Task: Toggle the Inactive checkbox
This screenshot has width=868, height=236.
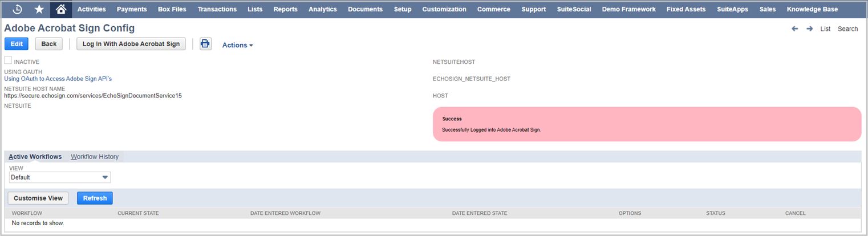Action: tap(8, 60)
